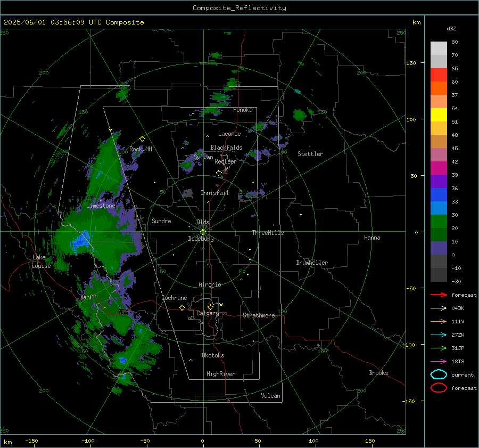Click the current legend text
479x448 pixels.
463,374
